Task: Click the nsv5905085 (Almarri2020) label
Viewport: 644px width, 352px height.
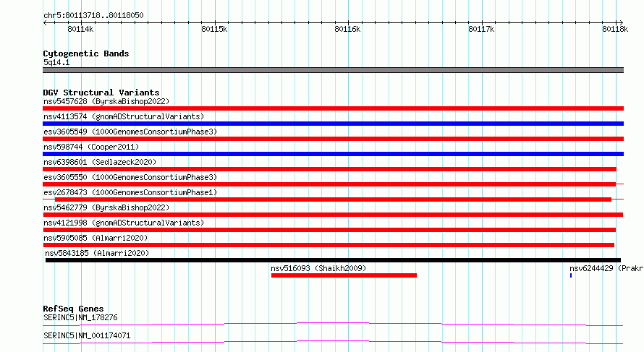Action: (96, 238)
